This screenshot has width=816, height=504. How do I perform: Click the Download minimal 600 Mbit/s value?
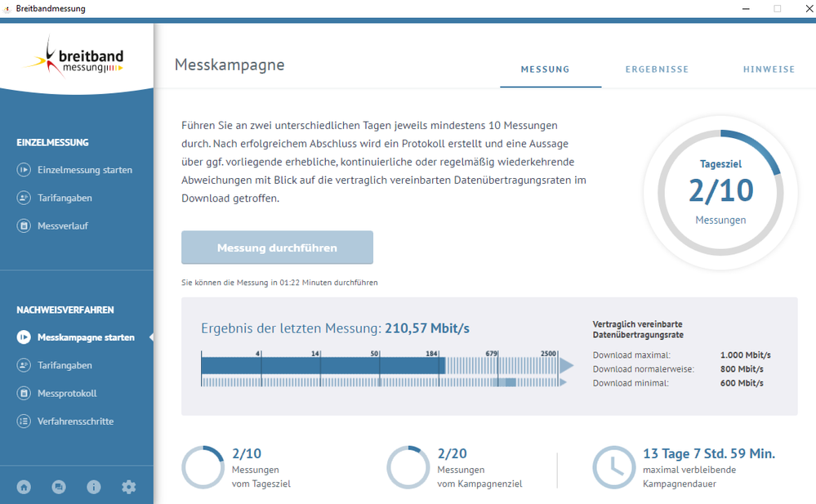[742, 383]
